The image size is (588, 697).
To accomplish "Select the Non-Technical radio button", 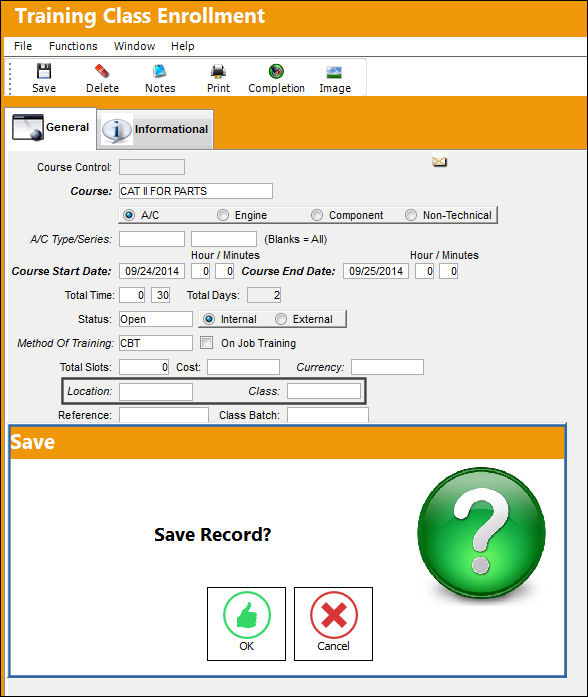I will 411,215.
